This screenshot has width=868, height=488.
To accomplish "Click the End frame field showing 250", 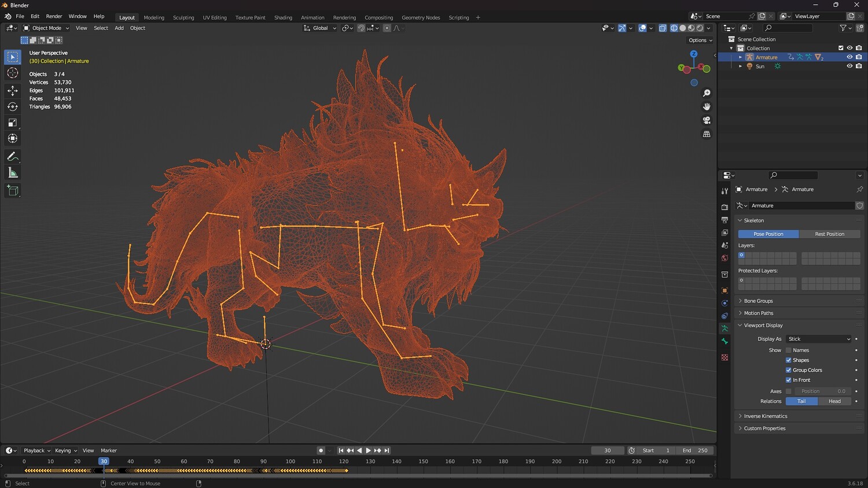I will [694, 450].
